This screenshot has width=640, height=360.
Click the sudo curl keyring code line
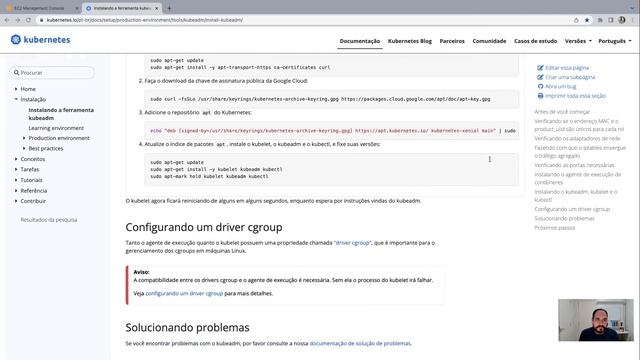point(320,99)
